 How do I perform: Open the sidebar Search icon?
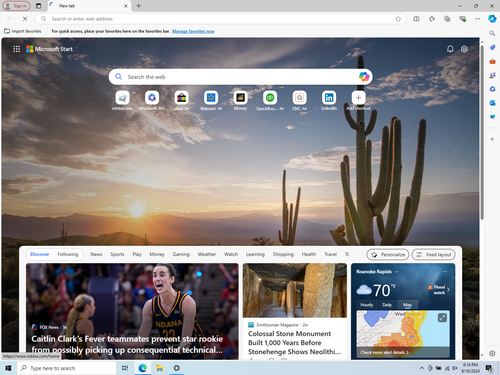point(492,33)
